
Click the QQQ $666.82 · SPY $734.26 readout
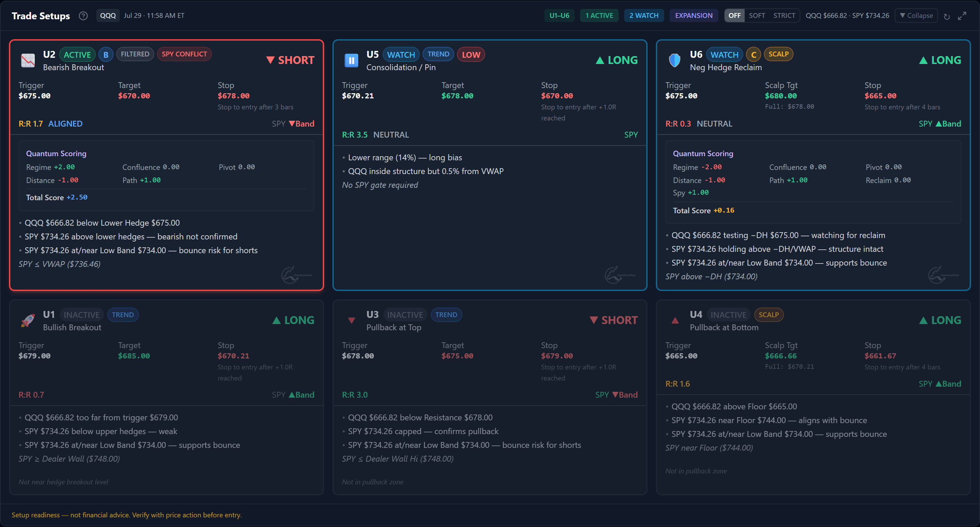[x=847, y=15]
